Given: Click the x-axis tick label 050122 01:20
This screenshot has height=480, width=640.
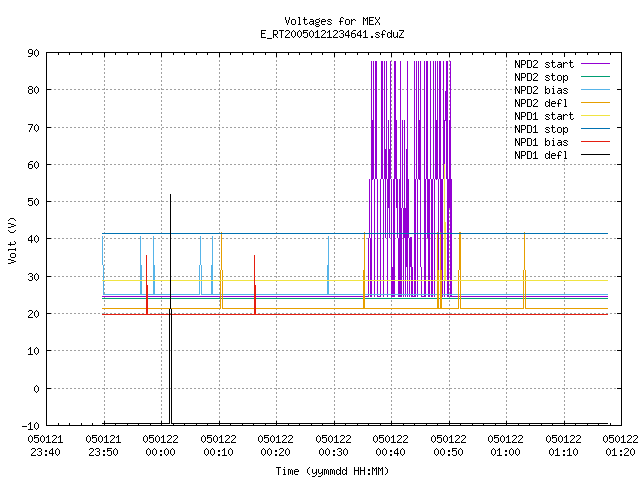Looking at the screenshot, I should tap(620, 446).
